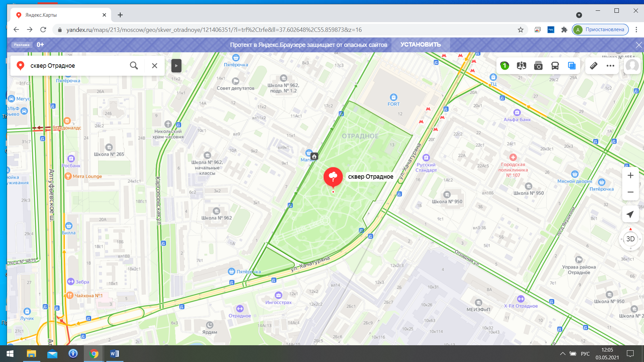Screen dimensions: 644x362
Task: Close the Protect ad banner
Action: (638, 45)
